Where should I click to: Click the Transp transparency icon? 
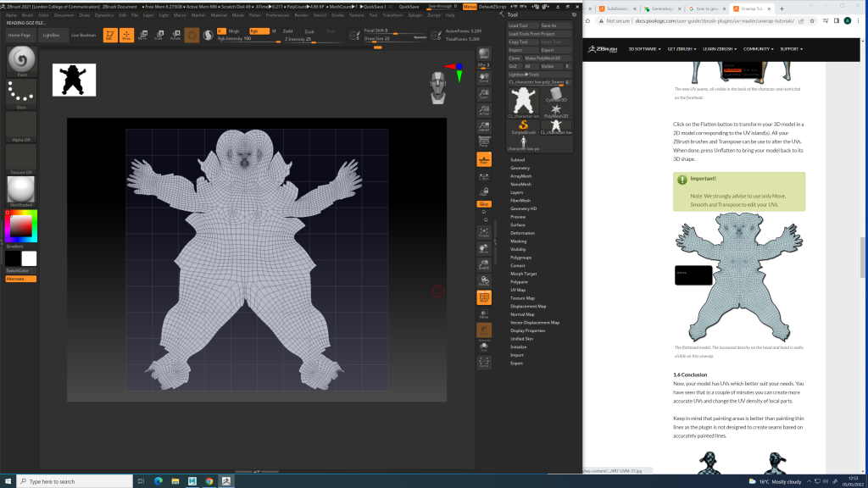[484, 314]
